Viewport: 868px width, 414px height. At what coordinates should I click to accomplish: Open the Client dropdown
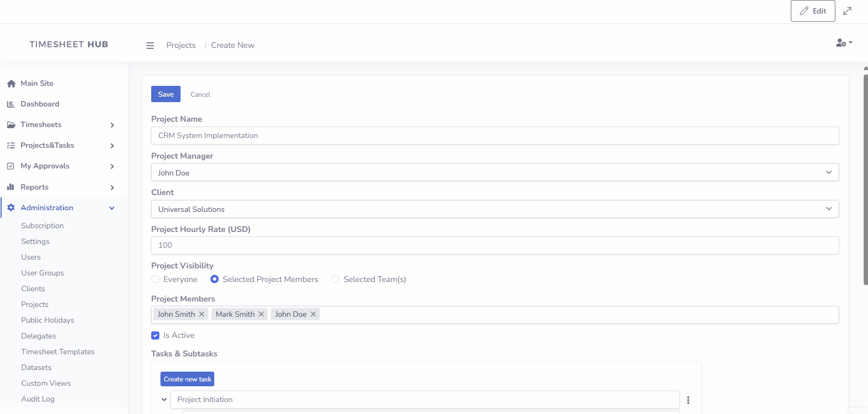tap(494, 209)
